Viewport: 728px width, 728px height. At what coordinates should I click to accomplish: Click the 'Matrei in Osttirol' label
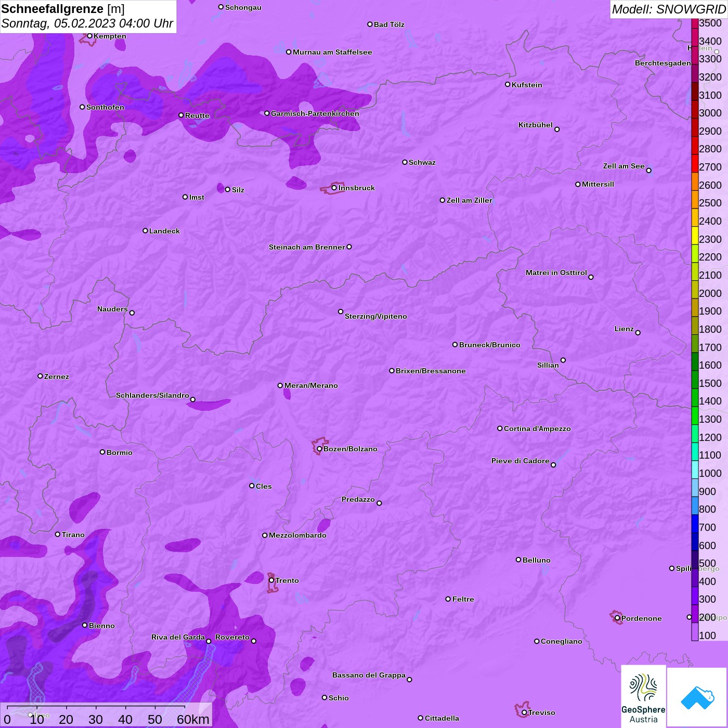(556, 272)
